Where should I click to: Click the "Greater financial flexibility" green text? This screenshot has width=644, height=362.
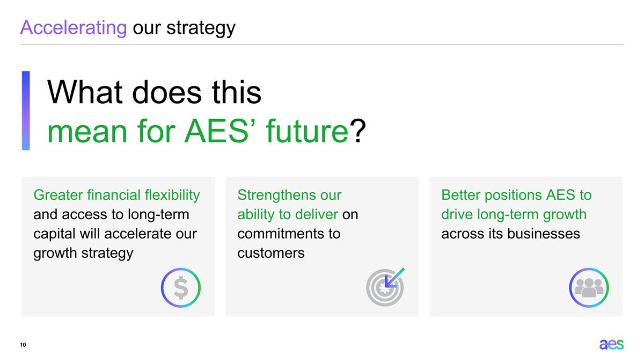point(116,194)
